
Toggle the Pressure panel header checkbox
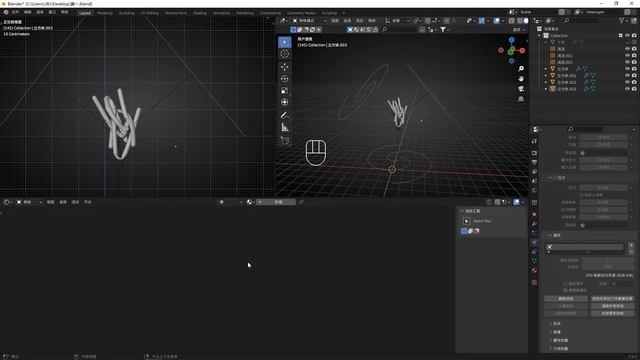click(x=556, y=178)
